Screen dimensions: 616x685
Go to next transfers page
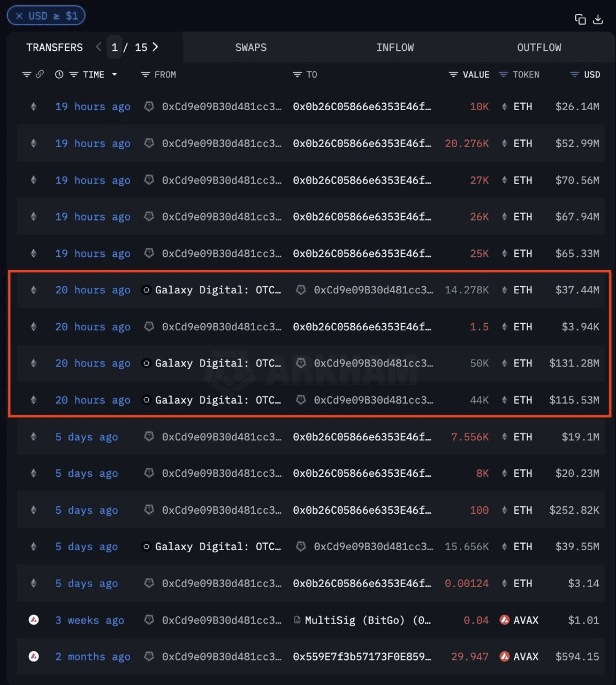coord(155,47)
